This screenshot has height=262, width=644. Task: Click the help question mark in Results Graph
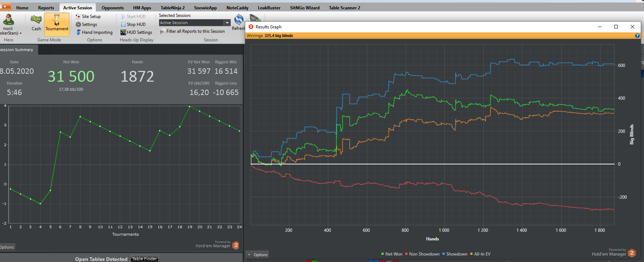(637, 36)
